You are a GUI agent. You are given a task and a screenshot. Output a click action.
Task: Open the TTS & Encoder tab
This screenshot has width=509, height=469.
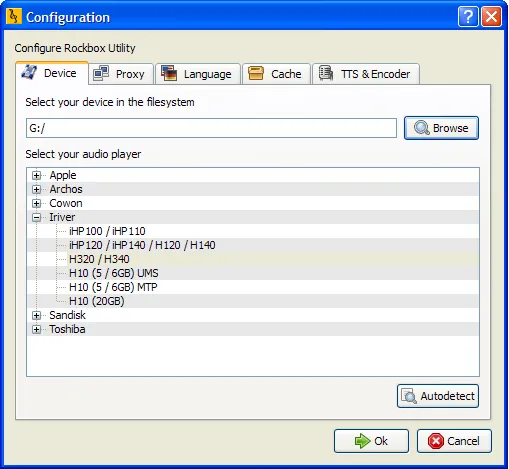pos(366,74)
